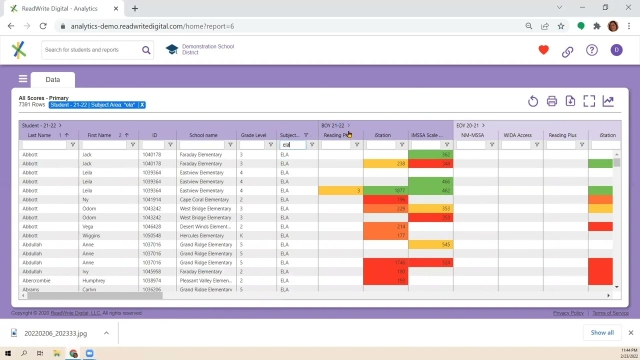
Task: Click the taskbar search icon
Action: pos(24,353)
